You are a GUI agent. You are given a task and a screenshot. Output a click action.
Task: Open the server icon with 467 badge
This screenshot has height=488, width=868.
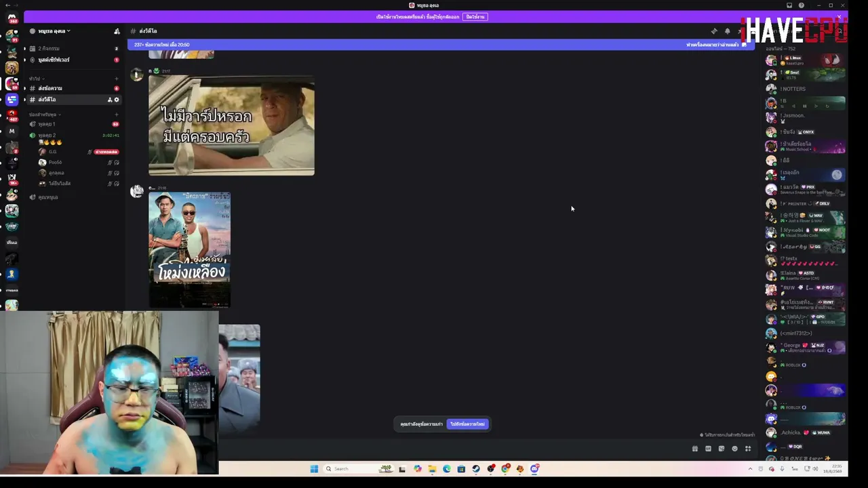tap(12, 115)
